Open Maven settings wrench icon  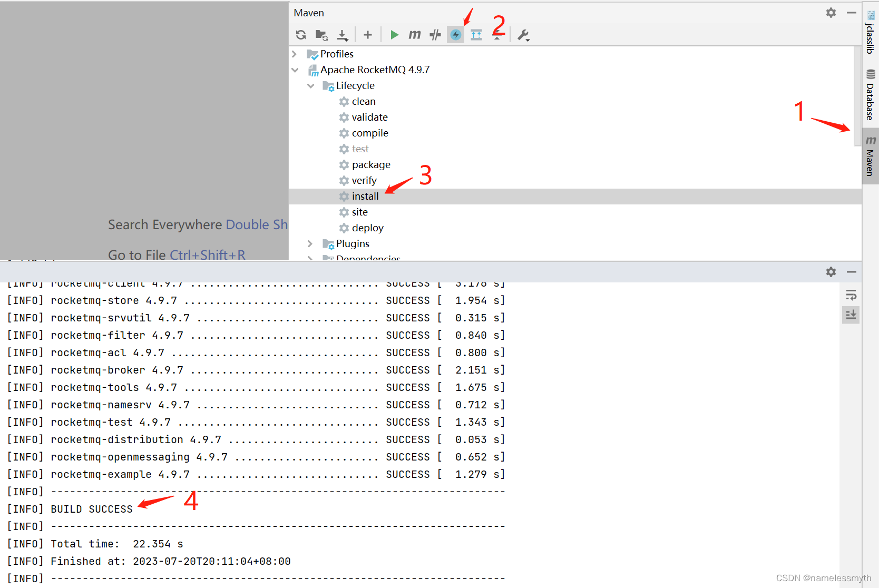(523, 35)
